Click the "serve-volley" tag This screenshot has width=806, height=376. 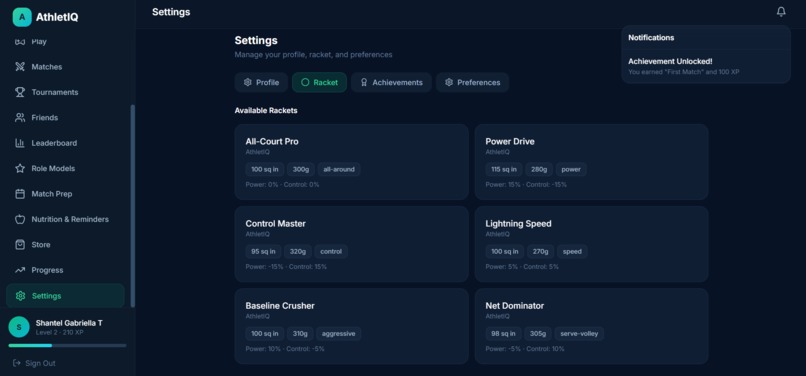click(579, 334)
